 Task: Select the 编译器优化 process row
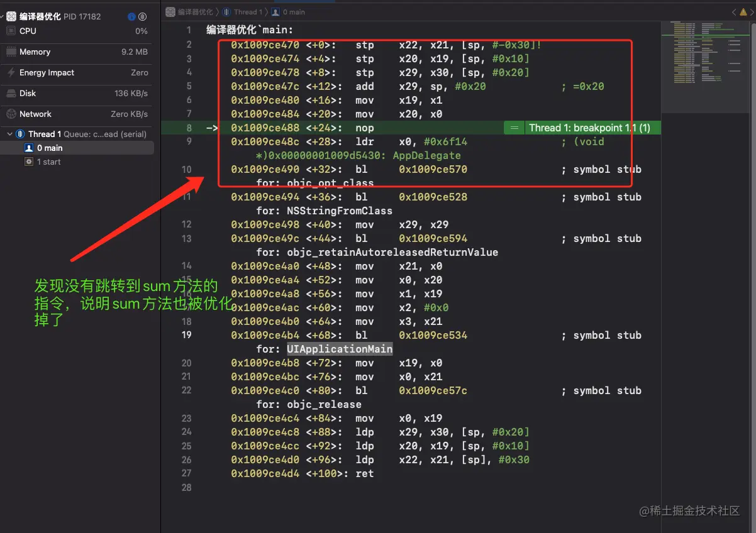(x=77, y=16)
